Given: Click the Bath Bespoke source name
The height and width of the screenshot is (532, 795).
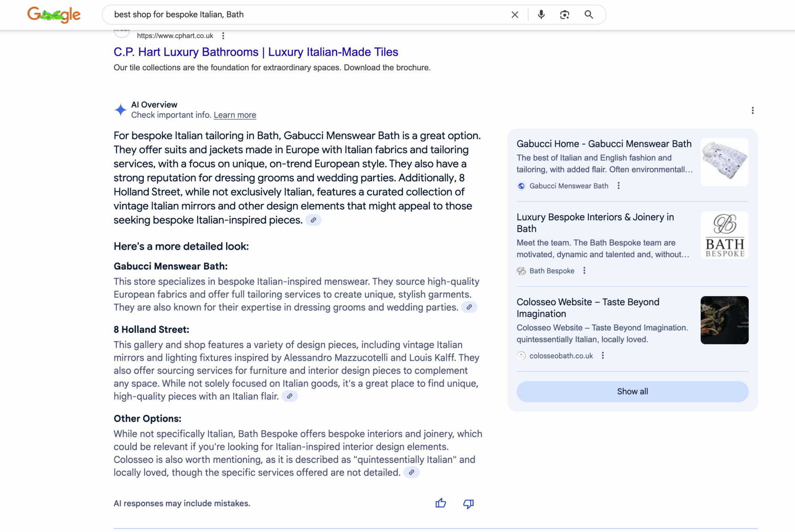Looking at the screenshot, I should [552, 271].
